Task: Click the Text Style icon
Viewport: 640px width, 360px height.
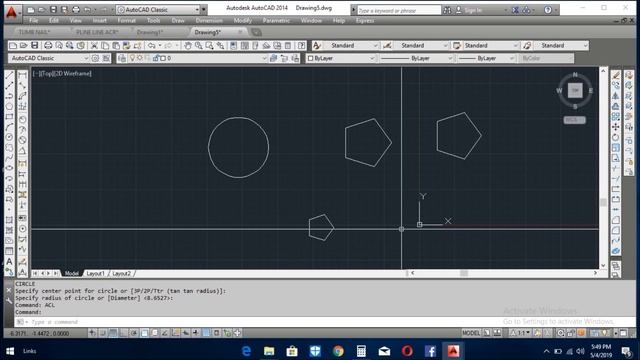Action: (x=317, y=45)
